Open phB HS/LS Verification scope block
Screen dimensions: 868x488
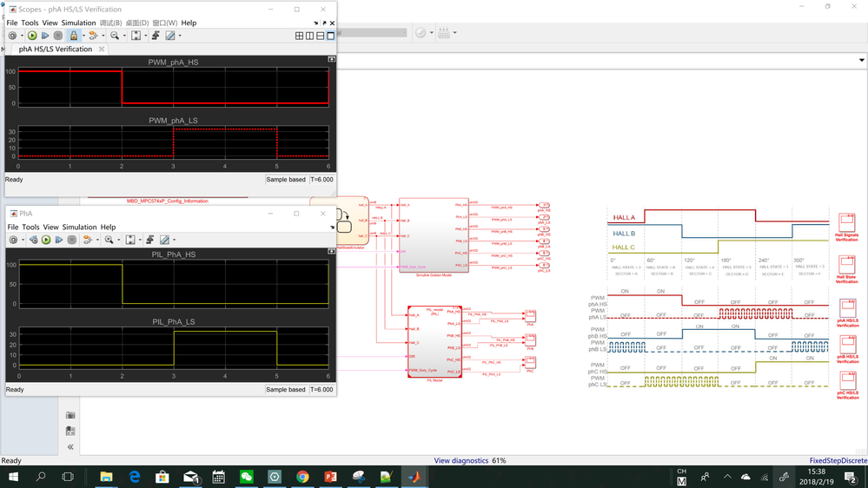pyautogui.click(x=847, y=344)
